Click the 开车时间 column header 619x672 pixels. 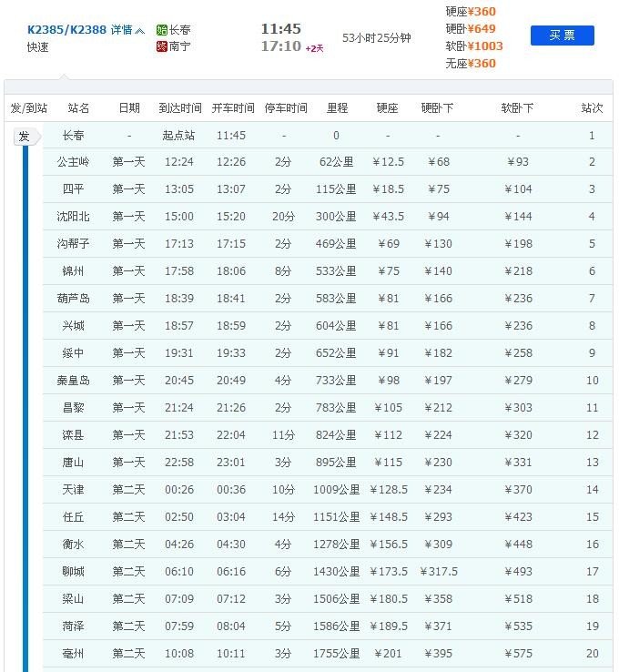point(233,108)
